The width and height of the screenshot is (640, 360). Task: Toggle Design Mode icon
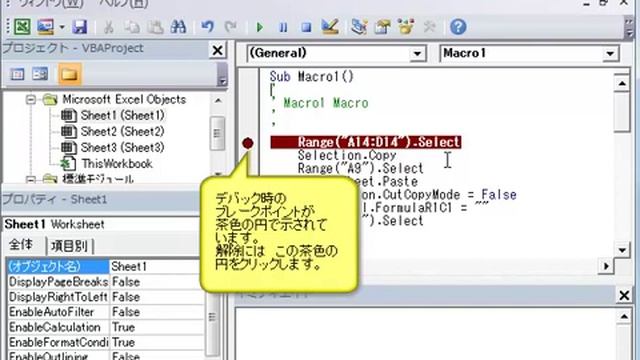coord(330,27)
